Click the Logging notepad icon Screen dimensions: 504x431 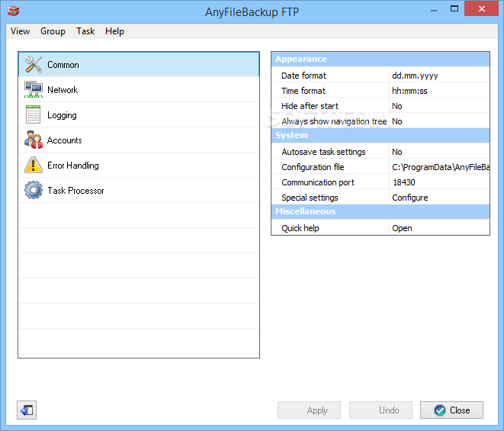(33, 114)
